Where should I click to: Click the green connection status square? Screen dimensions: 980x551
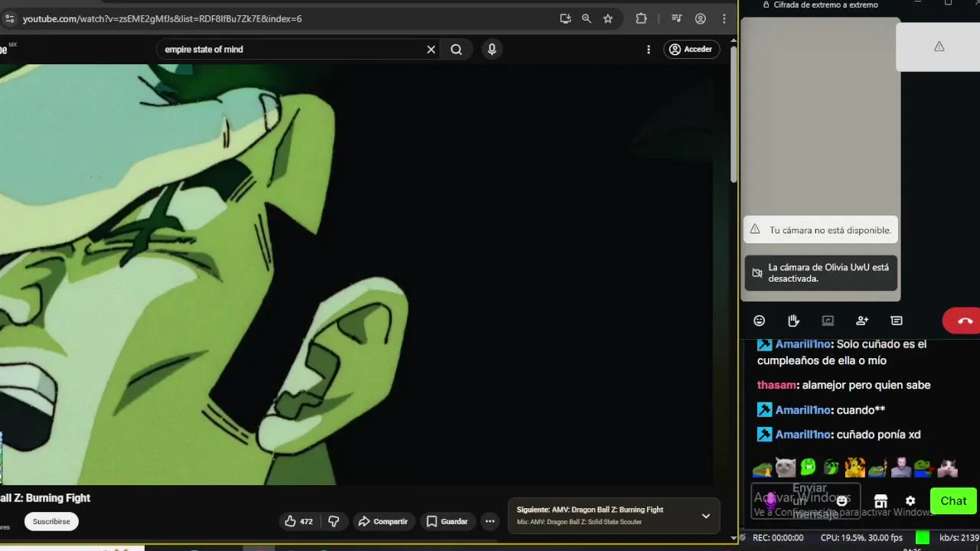coord(923,538)
